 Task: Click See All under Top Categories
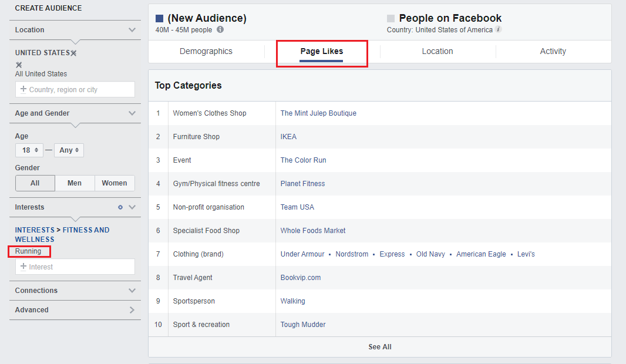click(x=379, y=347)
